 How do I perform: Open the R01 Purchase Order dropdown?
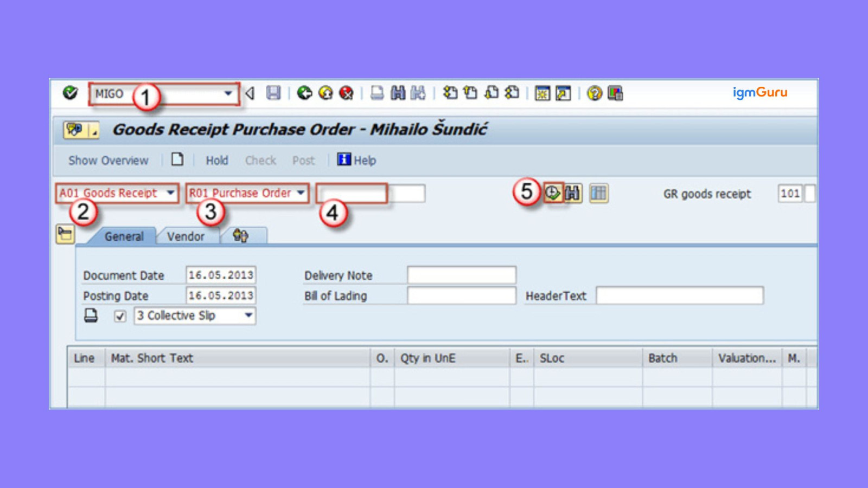pos(247,193)
